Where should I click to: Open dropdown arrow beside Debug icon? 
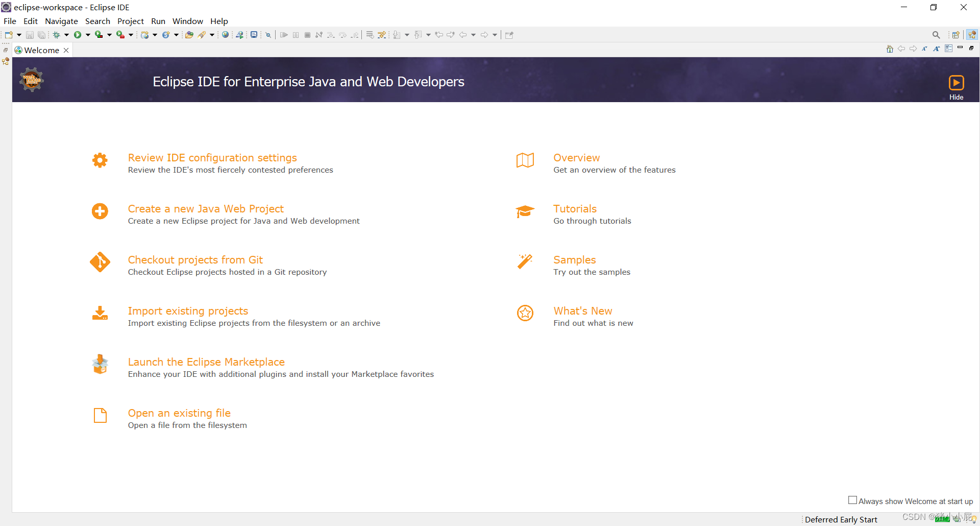point(66,35)
